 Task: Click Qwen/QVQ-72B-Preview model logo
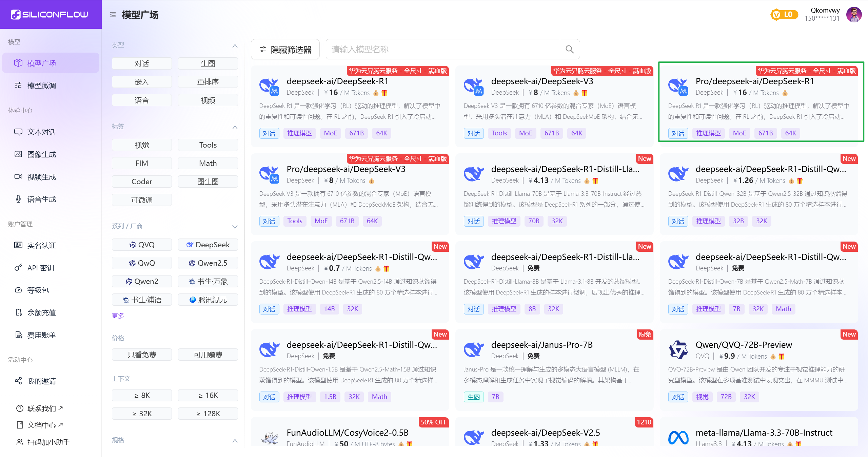(x=678, y=350)
